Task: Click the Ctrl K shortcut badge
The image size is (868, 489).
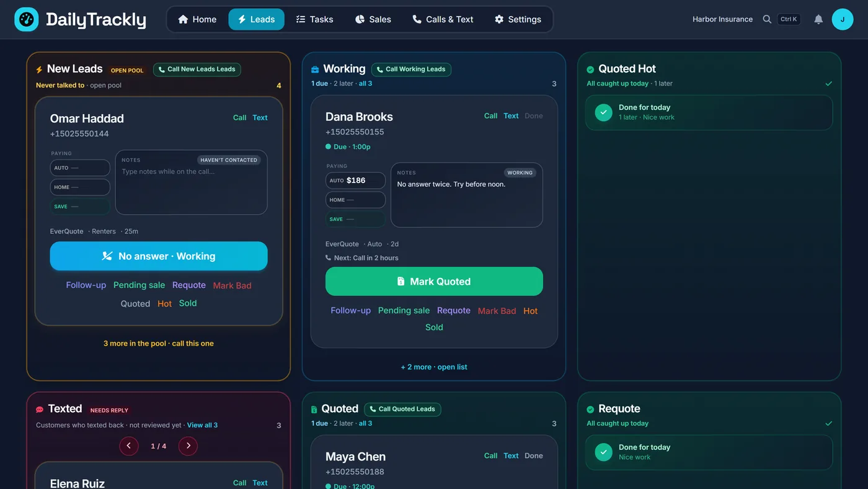Action: click(789, 19)
